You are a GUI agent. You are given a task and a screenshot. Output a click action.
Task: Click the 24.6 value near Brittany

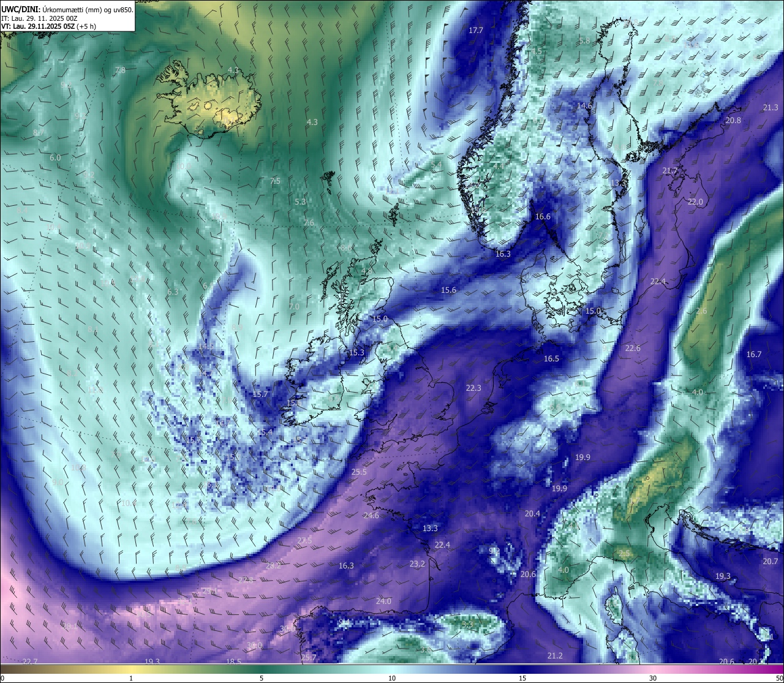(371, 516)
